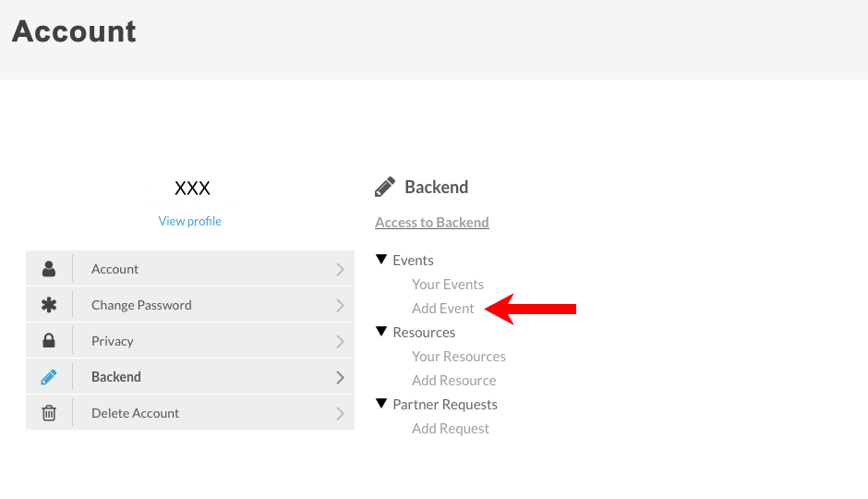868x499 pixels.
Task: Collapse the Resources section triangle
Action: (x=381, y=332)
